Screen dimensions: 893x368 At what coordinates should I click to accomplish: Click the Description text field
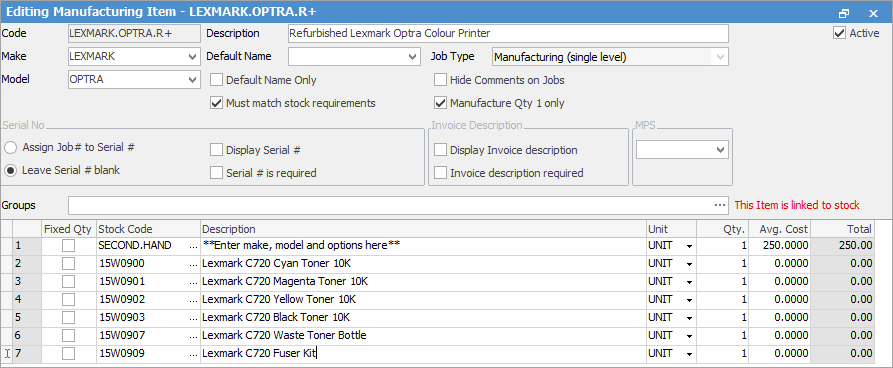point(508,33)
